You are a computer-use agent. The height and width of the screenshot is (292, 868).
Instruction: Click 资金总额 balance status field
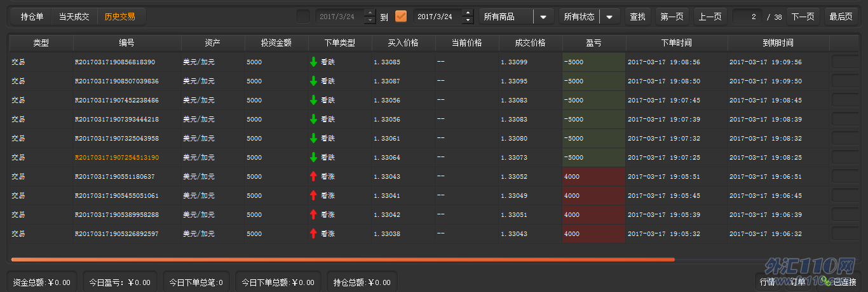[42, 282]
